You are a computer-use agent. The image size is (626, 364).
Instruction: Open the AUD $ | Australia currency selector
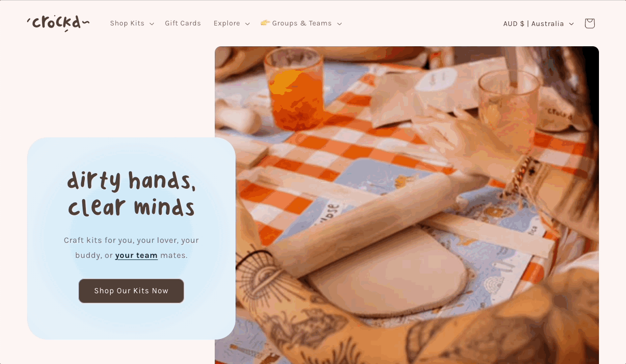[x=539, y=23]
